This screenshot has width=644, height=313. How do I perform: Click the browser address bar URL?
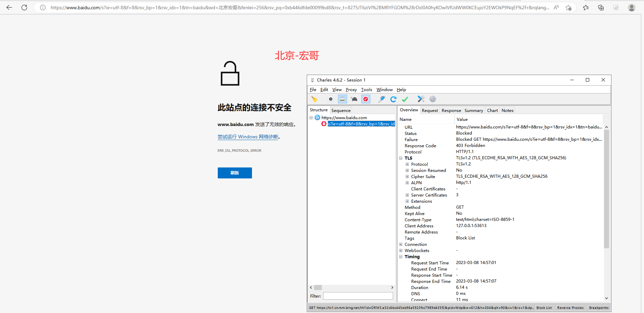[x=300, y=7]
